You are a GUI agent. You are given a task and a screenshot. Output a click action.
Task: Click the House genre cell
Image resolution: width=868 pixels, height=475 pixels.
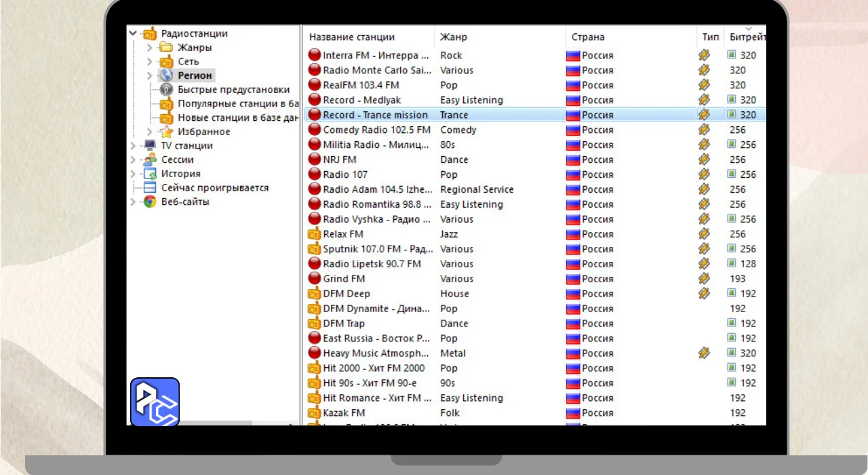pos(454,294)
